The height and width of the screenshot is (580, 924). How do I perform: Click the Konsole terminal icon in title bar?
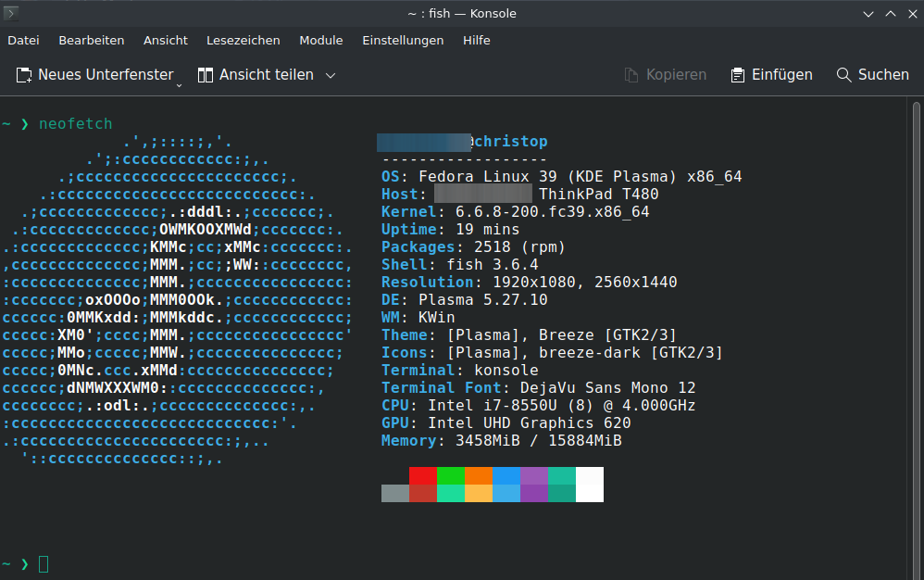point(12,13)
